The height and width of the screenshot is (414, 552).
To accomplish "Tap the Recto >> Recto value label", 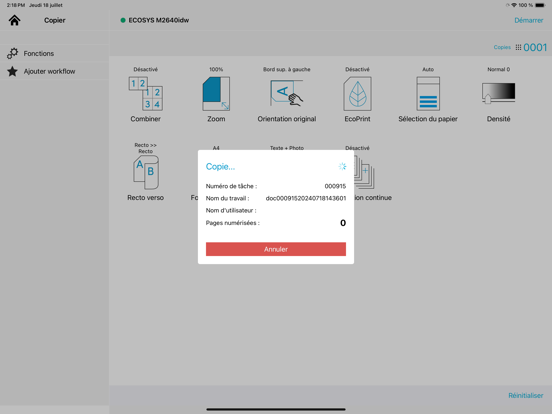I will [x=145, y=148].
